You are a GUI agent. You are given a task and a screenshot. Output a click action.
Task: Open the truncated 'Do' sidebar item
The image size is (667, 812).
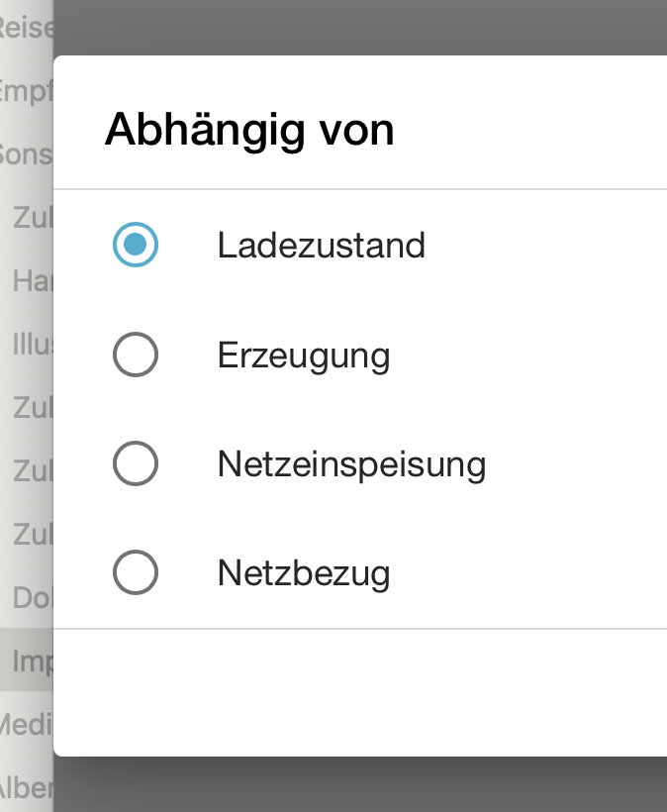(32, 598)
